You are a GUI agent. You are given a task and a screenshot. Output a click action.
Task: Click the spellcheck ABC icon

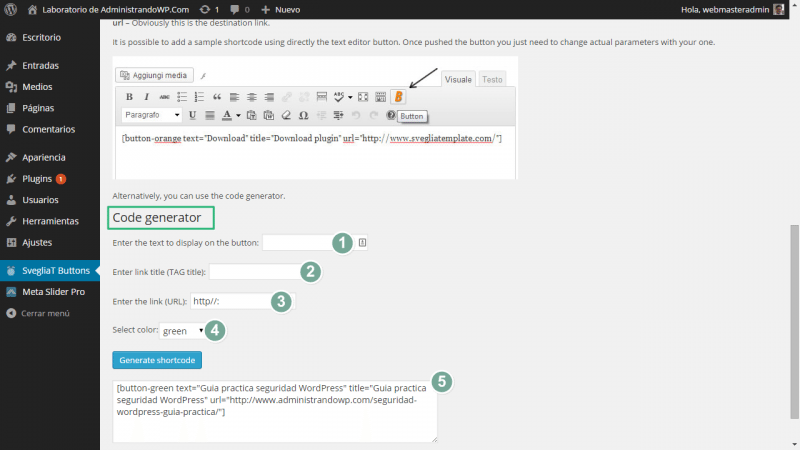pyautogui.click(x=339, y=96)
